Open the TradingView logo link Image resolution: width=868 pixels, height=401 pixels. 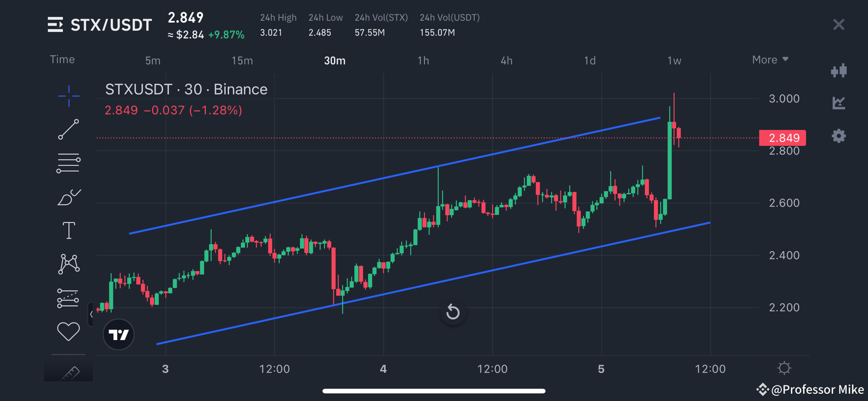click(x=118, y=334)
